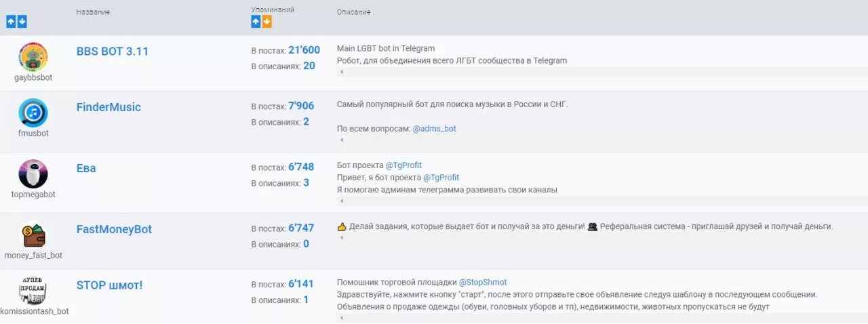Viewport: 868px width, 324px height.
Task: Open the money_fast_bot wallet avatar
Action: pos(33,235)
